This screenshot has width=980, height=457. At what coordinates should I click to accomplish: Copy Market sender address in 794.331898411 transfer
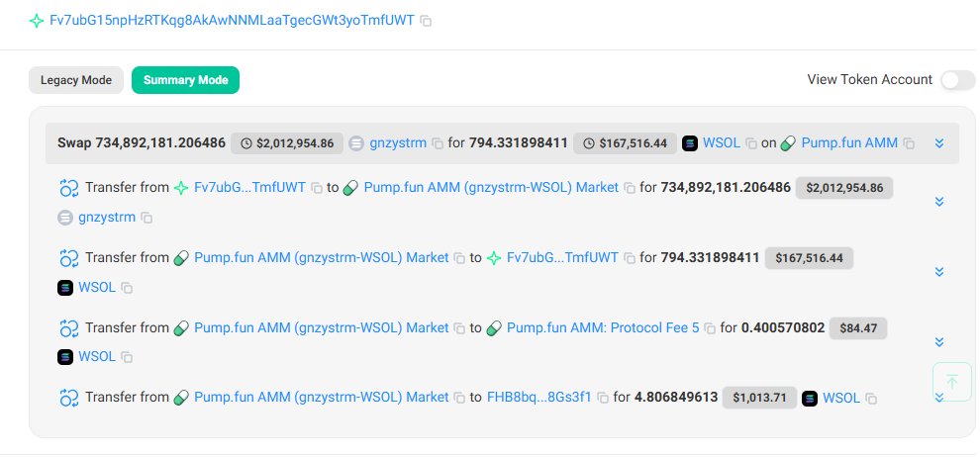pyautogui.click(x=459, y=258)
